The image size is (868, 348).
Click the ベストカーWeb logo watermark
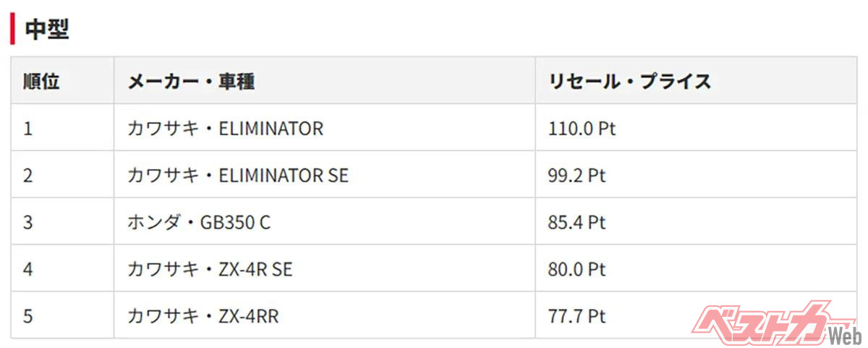pyautogui.click(x=773, y=323)
